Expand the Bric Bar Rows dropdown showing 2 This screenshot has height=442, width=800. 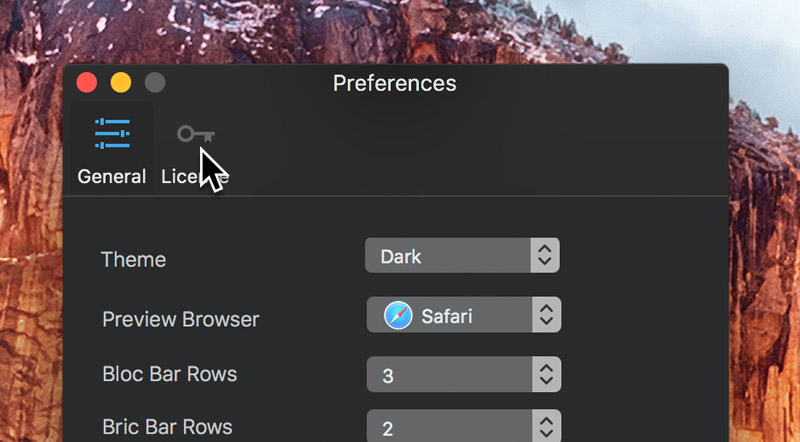click(464, 426)
